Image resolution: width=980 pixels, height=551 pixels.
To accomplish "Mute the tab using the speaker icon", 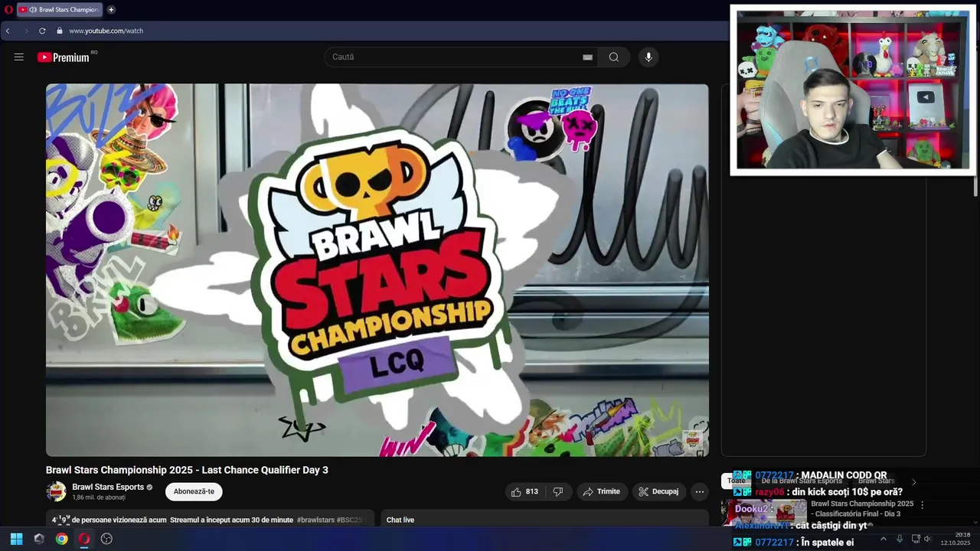I will pos(33,10).
